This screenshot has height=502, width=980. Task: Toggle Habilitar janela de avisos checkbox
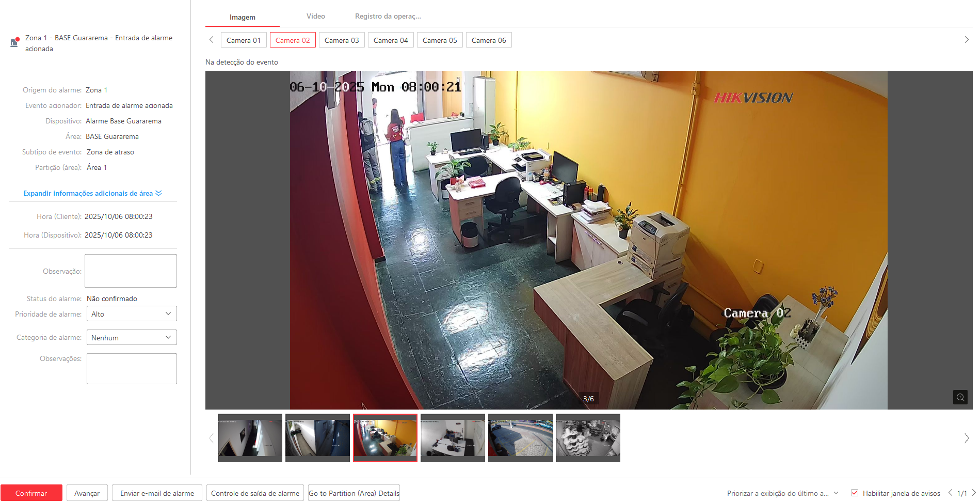[855, 493]
